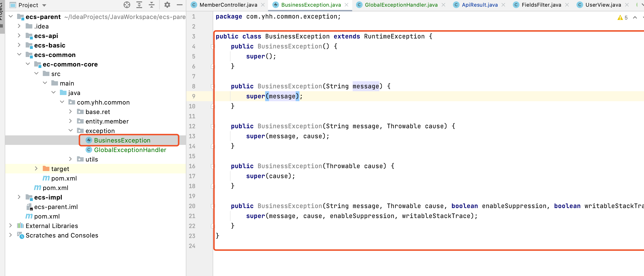Collapse the ecs-common module folder

(19, 55)
